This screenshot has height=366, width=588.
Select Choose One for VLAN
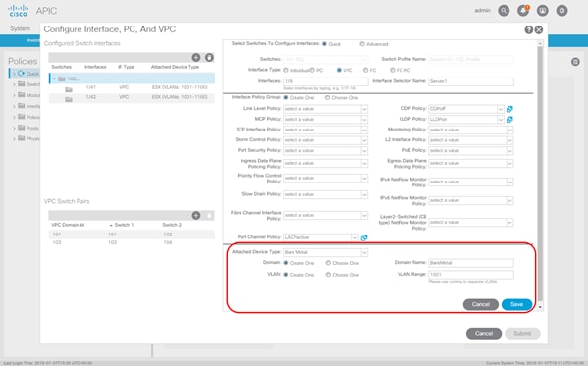pyautogui.click(x=328, y=275)
